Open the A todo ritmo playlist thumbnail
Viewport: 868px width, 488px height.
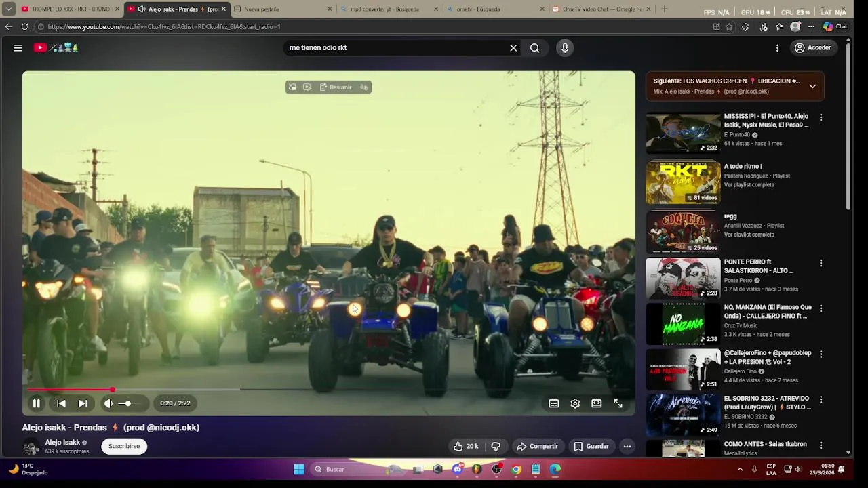[x=683, y=183]
